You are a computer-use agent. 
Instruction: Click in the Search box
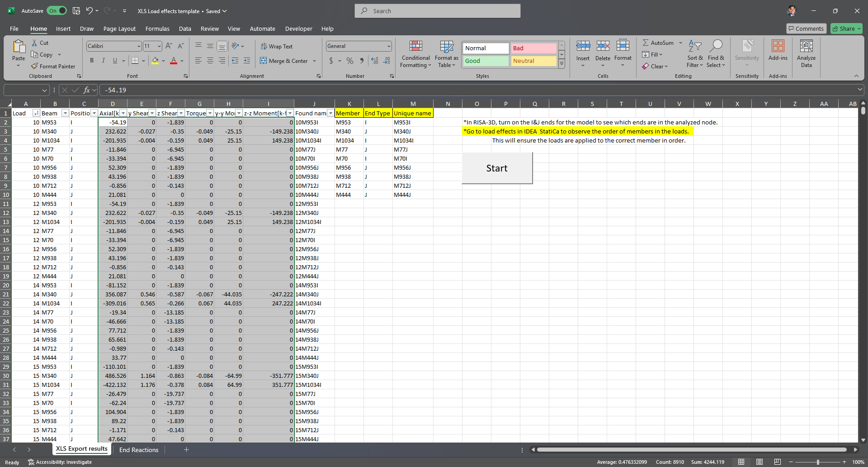(437, 11)
